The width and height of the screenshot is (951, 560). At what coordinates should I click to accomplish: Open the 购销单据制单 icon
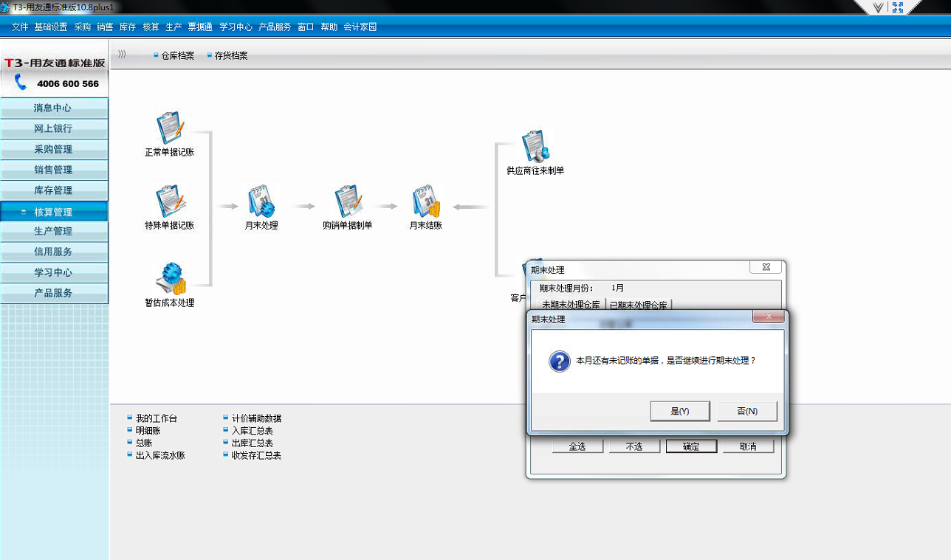click(x=348, y=201)
